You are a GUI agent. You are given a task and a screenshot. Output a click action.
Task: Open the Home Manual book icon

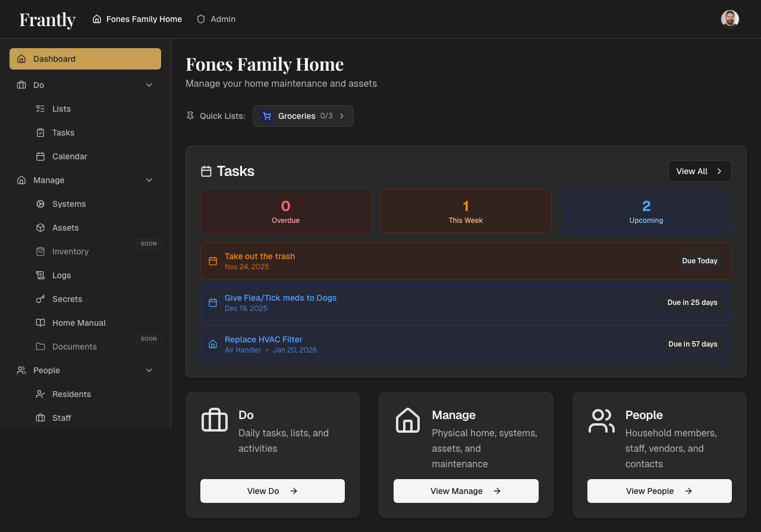pos(40,323)
